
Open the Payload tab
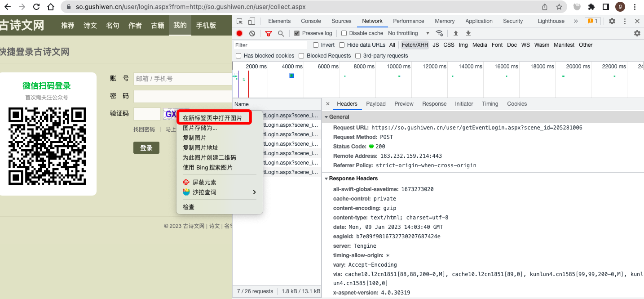coord(376,104)
